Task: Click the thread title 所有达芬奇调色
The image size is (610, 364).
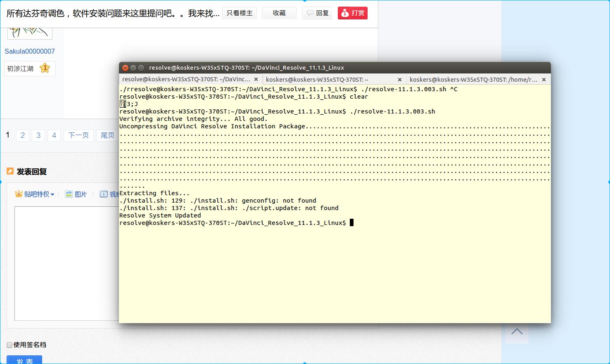Action: (113, 13)
